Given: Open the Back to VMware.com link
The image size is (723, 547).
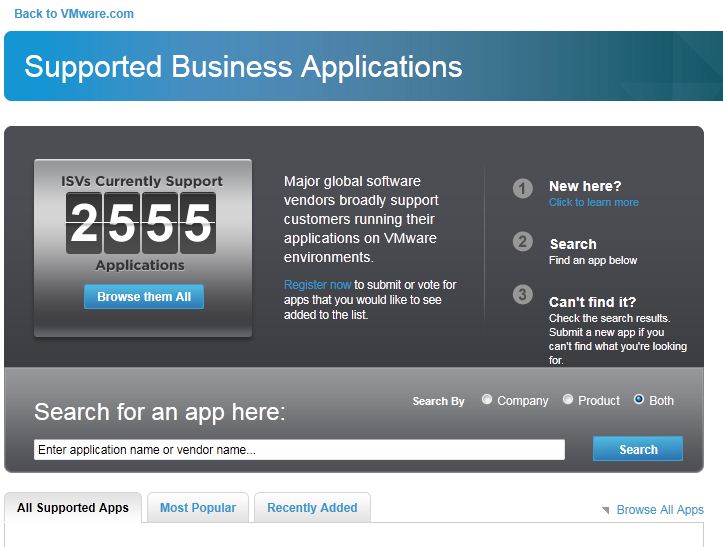Looking at the screenshot, I should pos(74,14).
